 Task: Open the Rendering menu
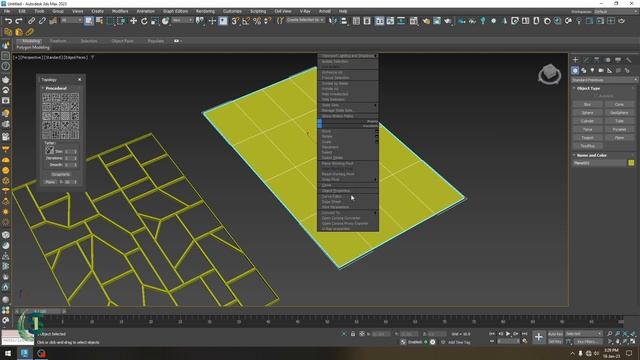pyautogui.click(x=205, y=11)
